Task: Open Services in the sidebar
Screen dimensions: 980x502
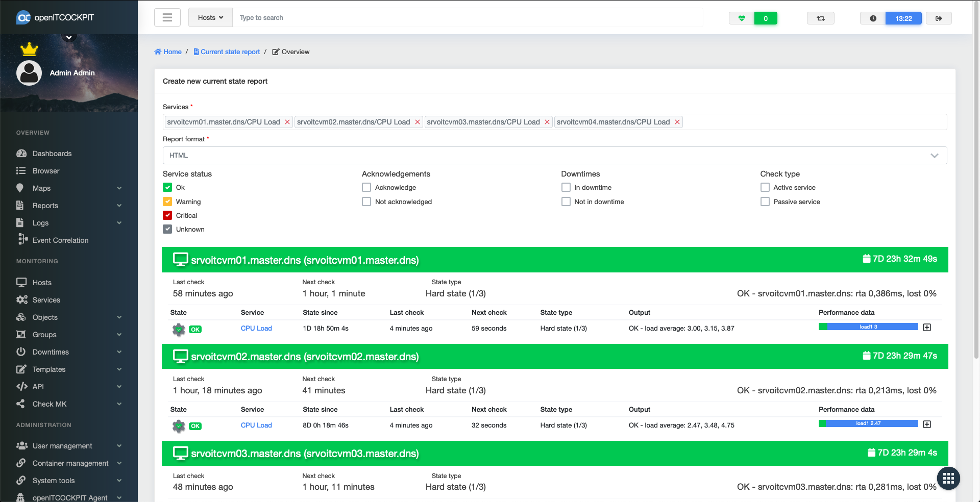Action: [x=69, y=300]
